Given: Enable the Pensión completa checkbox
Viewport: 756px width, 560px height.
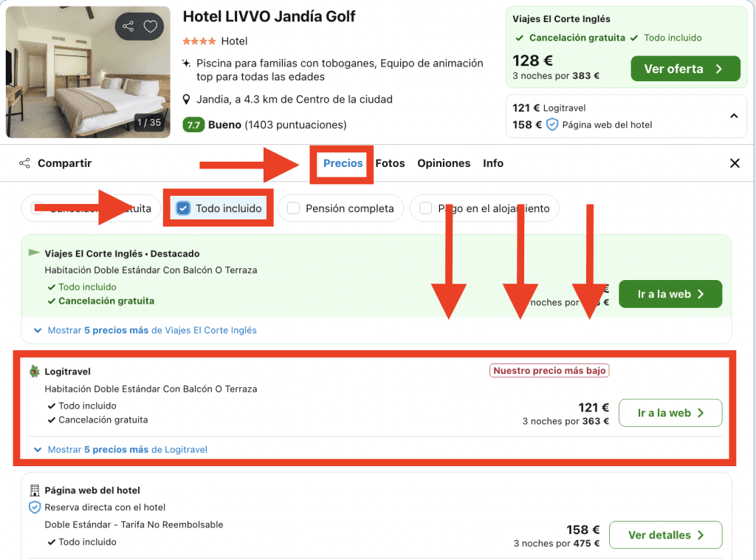Looking at the screenshot, I should tap(294, 208).
